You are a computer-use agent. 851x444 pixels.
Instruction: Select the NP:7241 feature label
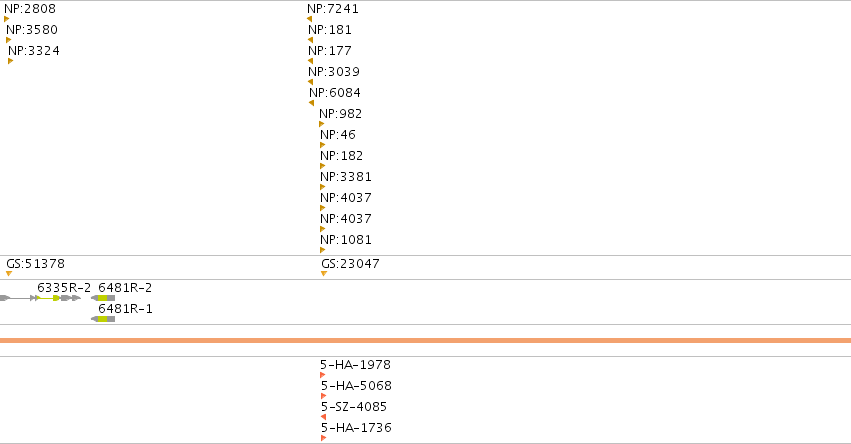click(333, 9)
